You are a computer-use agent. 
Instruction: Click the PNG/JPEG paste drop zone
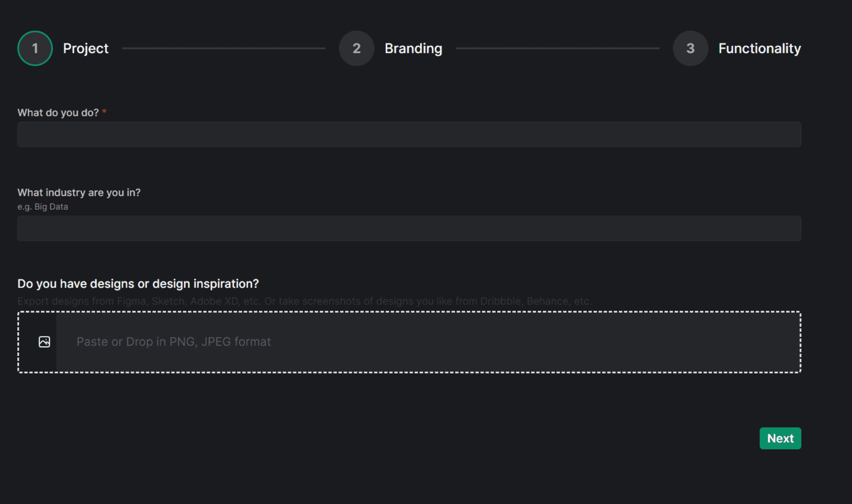click(408, 342)
